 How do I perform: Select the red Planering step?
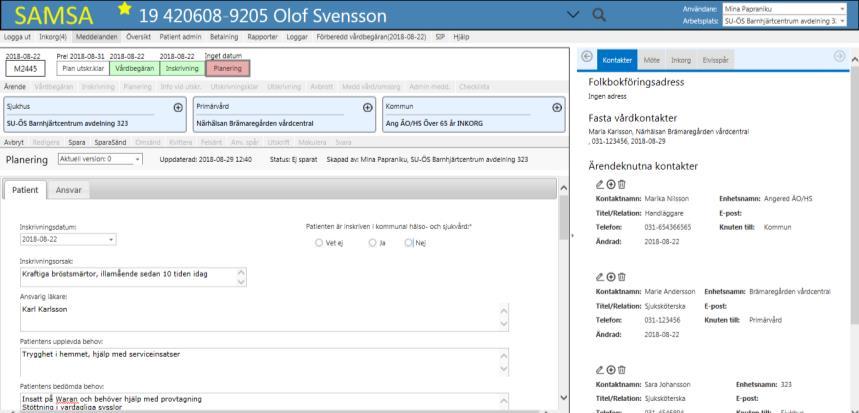click(227, 68)
